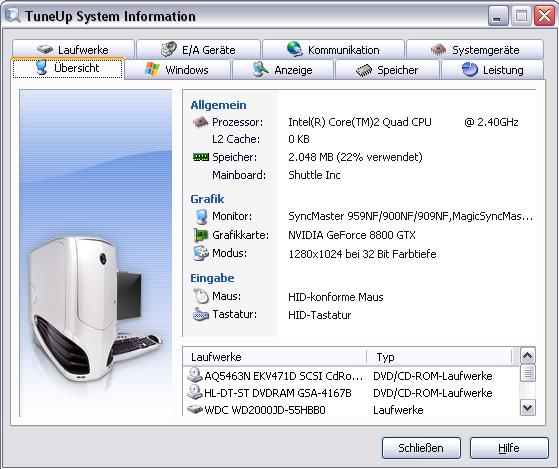Select the HL-DT-ST DVDRAM GSA-4167B row
This screenshot has width=559, height=469.
[x=351, y=393]
